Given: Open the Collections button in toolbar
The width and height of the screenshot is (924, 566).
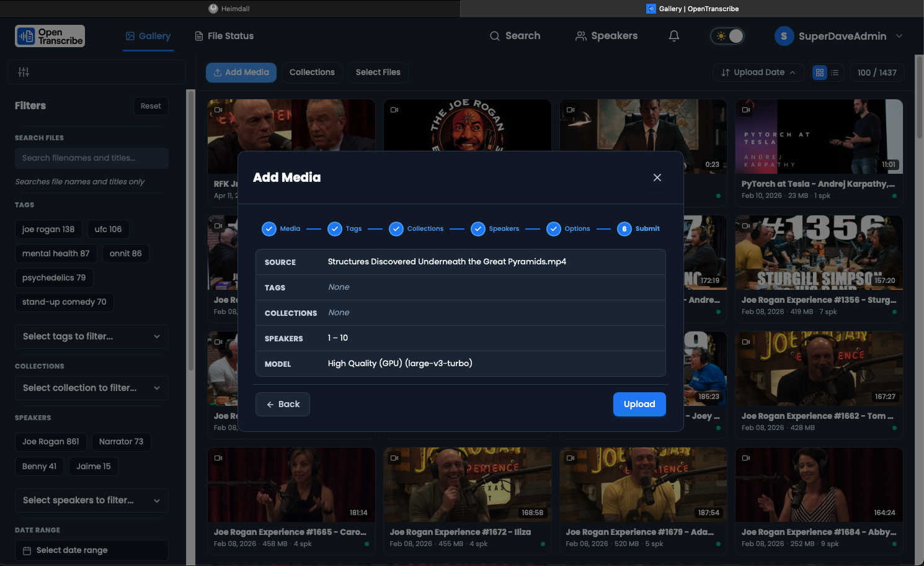Looking at the screenshot, I should coord(312,73).
